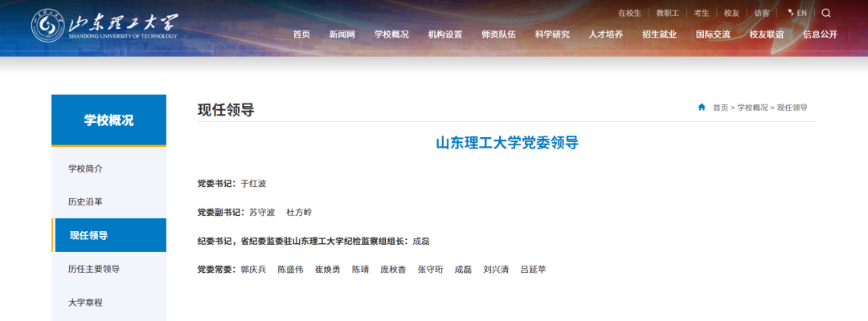The height and width of the screenshot is (321, 868).
Task: Open the 校友 top link
Action: pyautogui.click(x=731, y=14)
